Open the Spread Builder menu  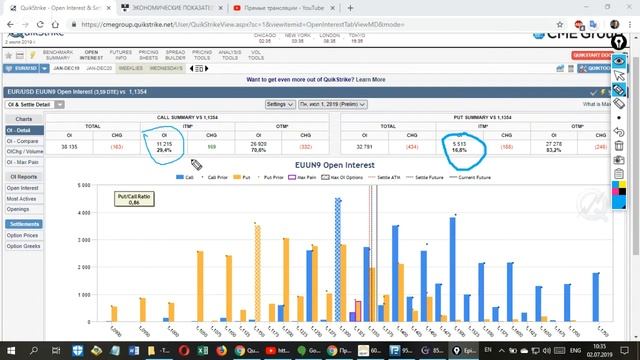(x=176, y=55)
